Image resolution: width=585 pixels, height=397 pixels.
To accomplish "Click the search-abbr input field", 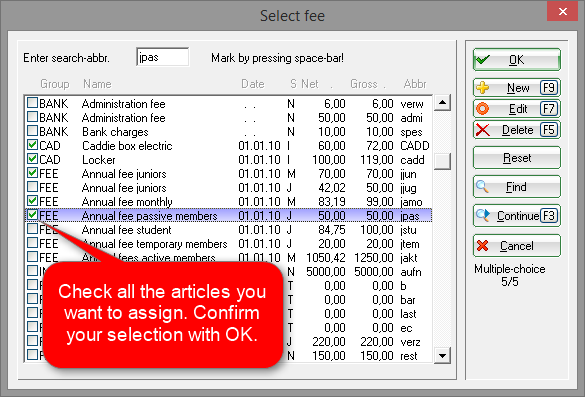I will 163,57.
